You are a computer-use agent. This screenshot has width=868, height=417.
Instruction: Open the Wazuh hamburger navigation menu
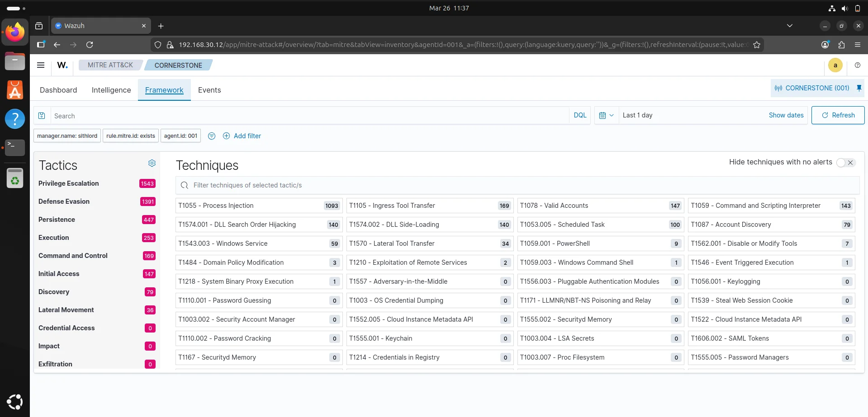(41, 65)
